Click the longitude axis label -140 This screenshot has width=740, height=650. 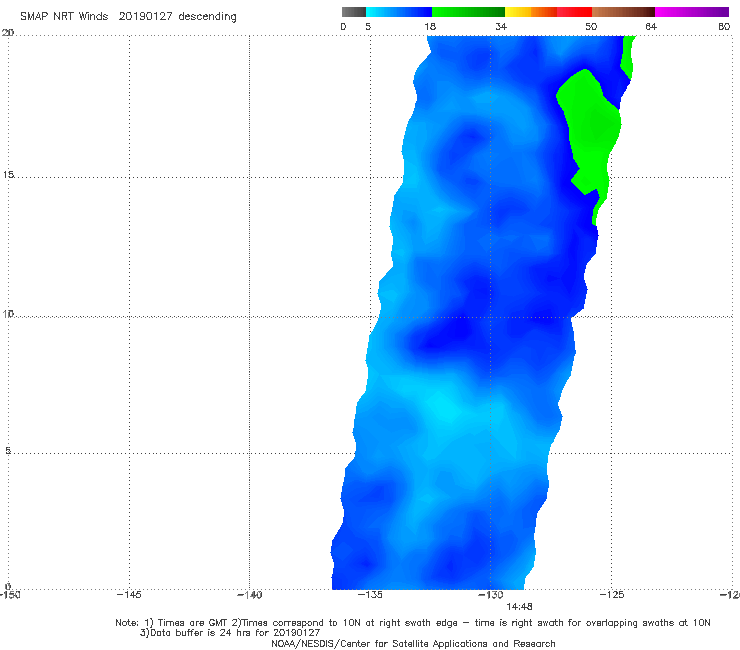click(x=249, y=595)
